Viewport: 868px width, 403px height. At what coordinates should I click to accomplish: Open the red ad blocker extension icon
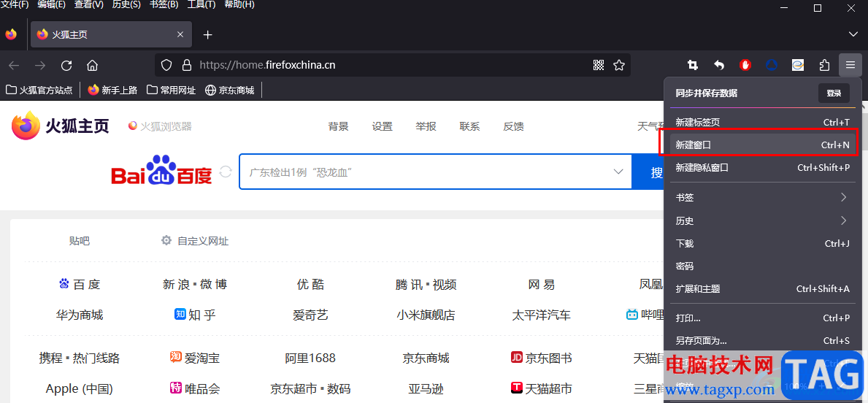745,65
